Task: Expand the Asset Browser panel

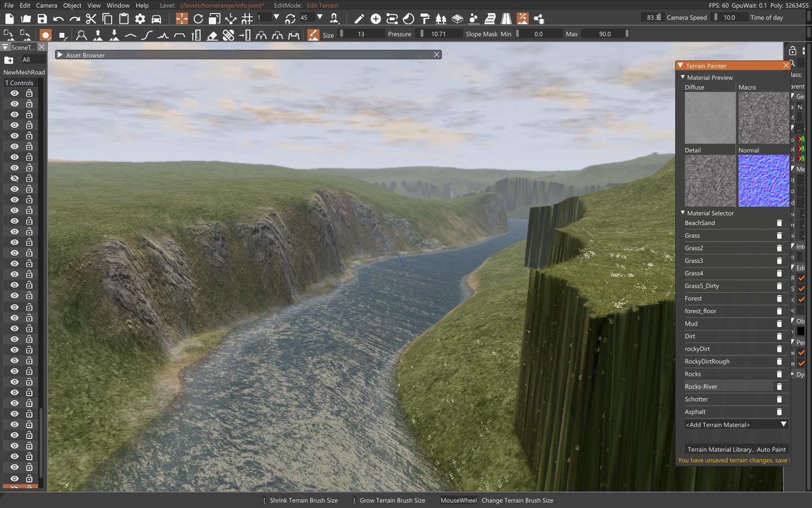Action: tap(60, 55)
